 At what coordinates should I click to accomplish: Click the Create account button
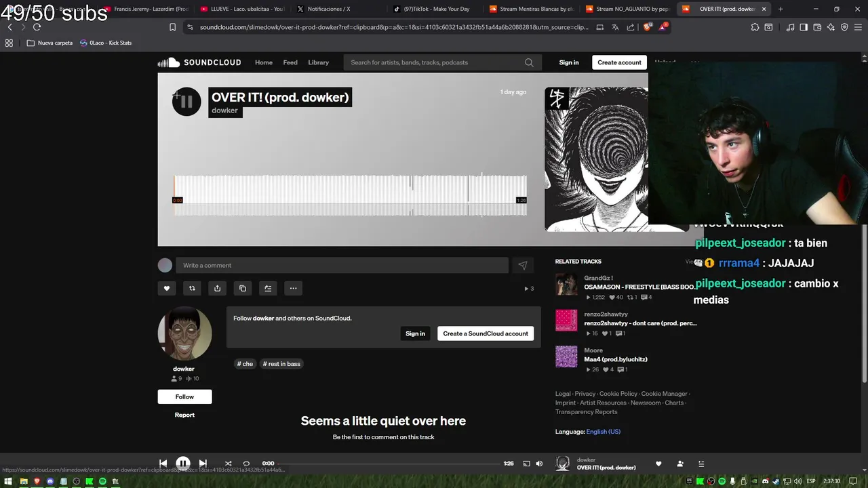pos(619,62)
